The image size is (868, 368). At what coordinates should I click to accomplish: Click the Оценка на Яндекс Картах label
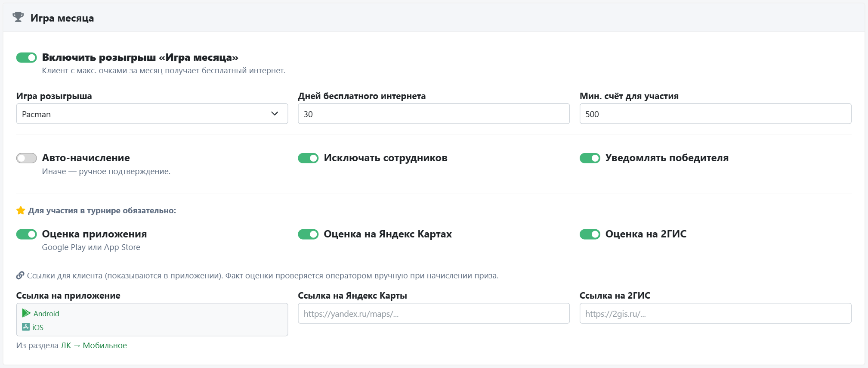click(388, 234)
